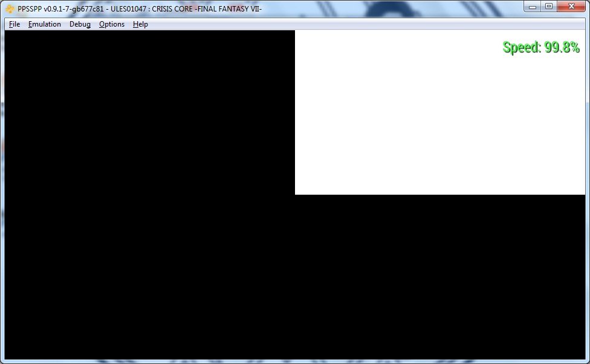Click the PPSSPP app icon in title bar
Screen dimensions: 590x364
(x=10, y=9)
